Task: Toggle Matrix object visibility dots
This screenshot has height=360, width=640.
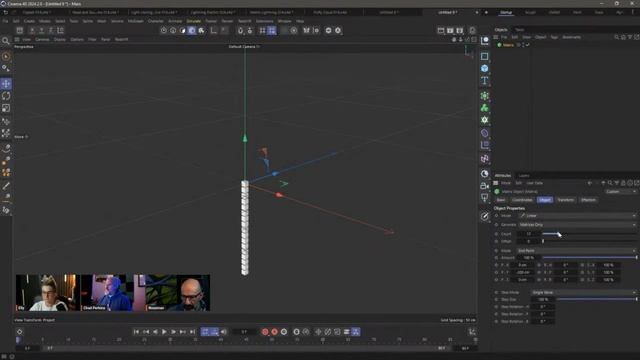Action: (x=523, y=45)
